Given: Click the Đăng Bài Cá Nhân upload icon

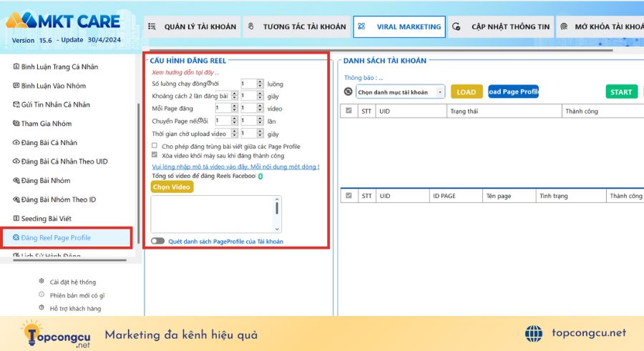Looking at the screenshot, I should pyautogui.click(x=16, y=142).
